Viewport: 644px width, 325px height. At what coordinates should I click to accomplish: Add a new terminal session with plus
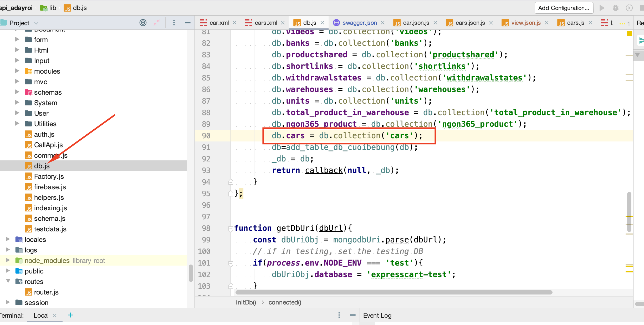(x=70, y=315)
